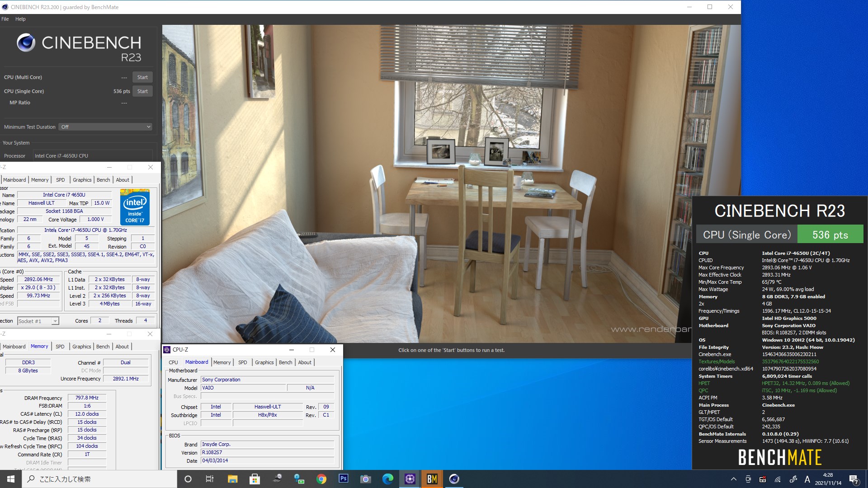Open Task View on taskbar

210,479
